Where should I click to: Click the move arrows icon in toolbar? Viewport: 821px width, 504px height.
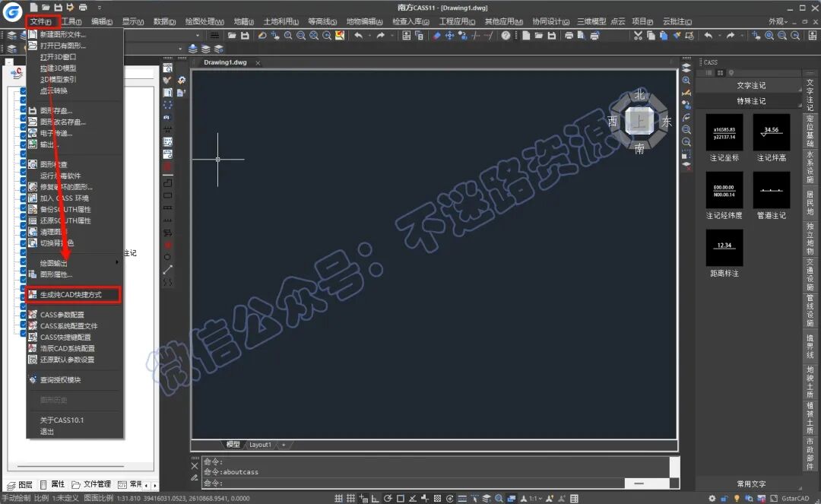click(x=449, y=36)
